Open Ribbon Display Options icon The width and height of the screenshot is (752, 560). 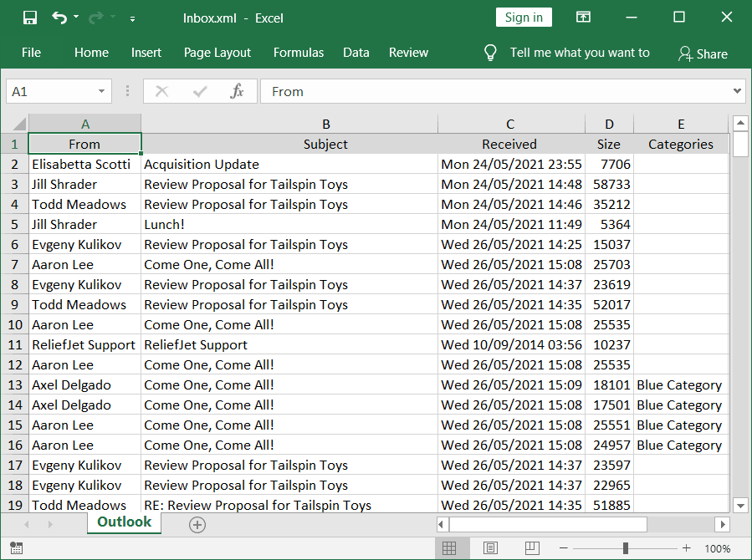tap(583, 18)
